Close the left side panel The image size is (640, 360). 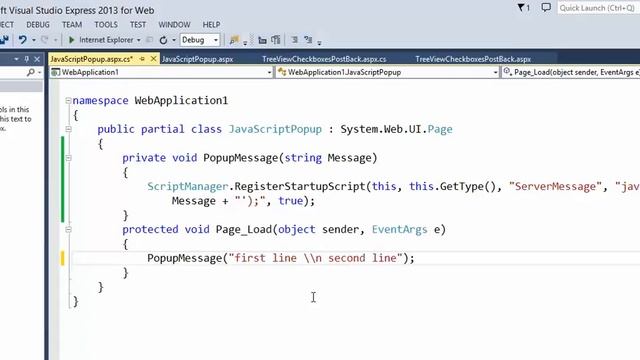37,59
